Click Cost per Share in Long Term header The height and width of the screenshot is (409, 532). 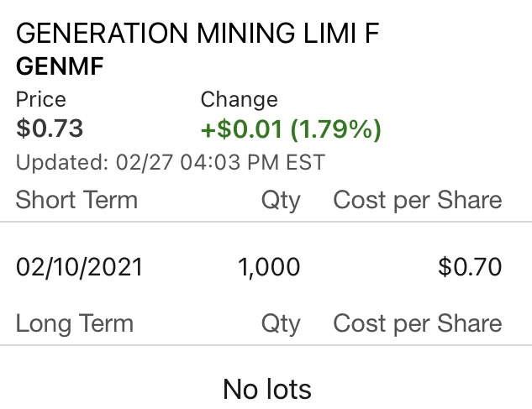pyautogui.click(x=417, y=323)
